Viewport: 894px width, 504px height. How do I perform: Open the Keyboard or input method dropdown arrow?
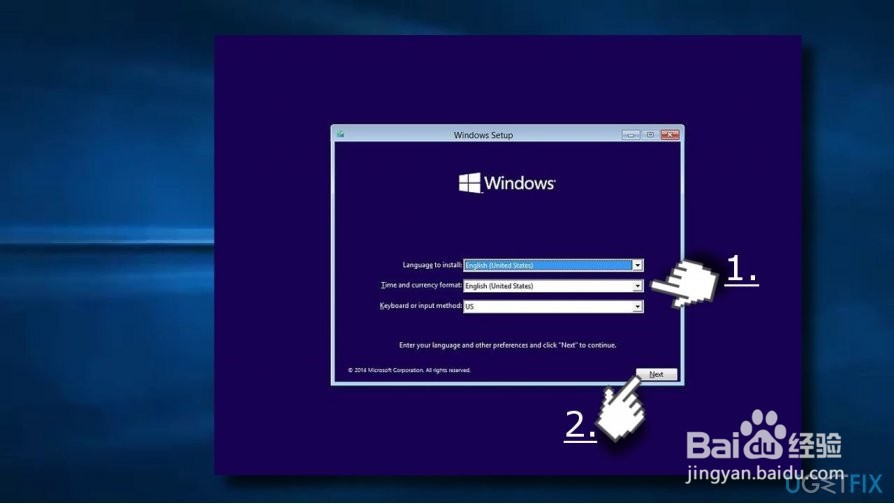[x=637, y=306]
